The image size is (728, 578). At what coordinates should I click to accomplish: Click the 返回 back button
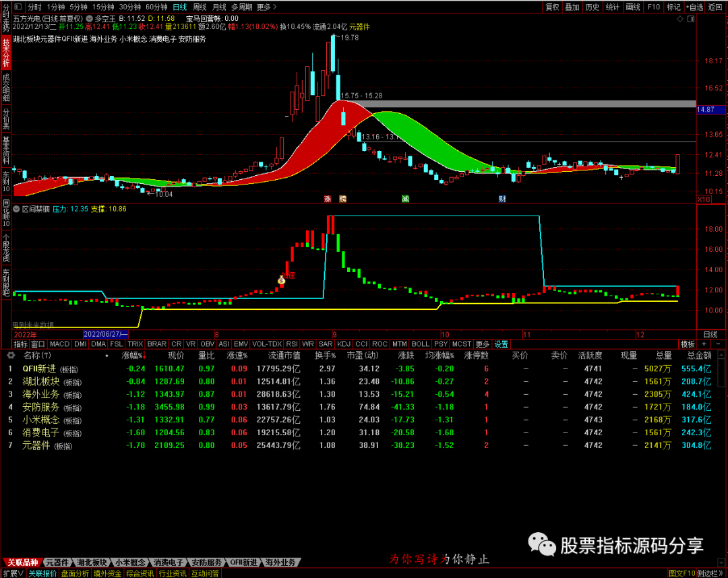point(715,7)
